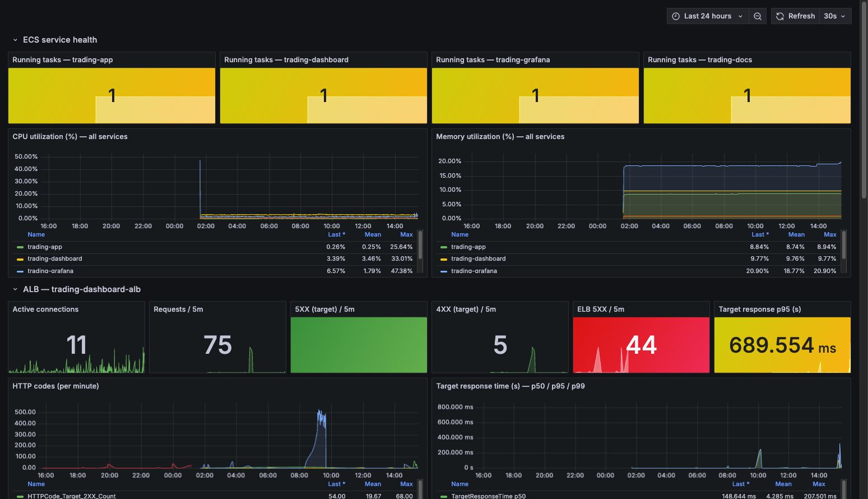The image size is (868, 499).
Task: Click the Requests / 5m panel title
Action: click(178, 309)
